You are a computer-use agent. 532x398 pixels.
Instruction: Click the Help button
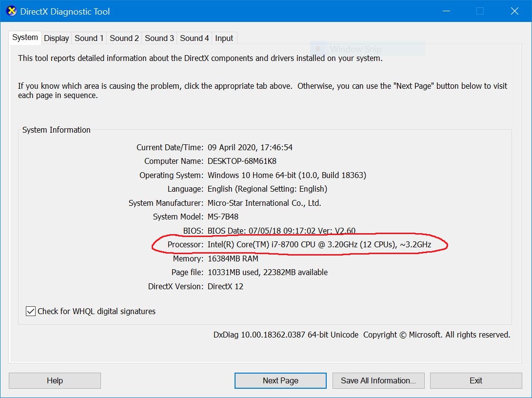tap(55, 381)
